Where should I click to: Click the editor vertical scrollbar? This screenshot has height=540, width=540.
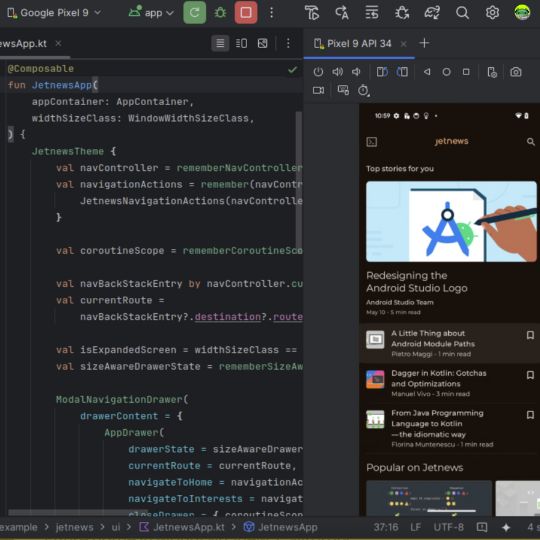click(x=299, y=183)
